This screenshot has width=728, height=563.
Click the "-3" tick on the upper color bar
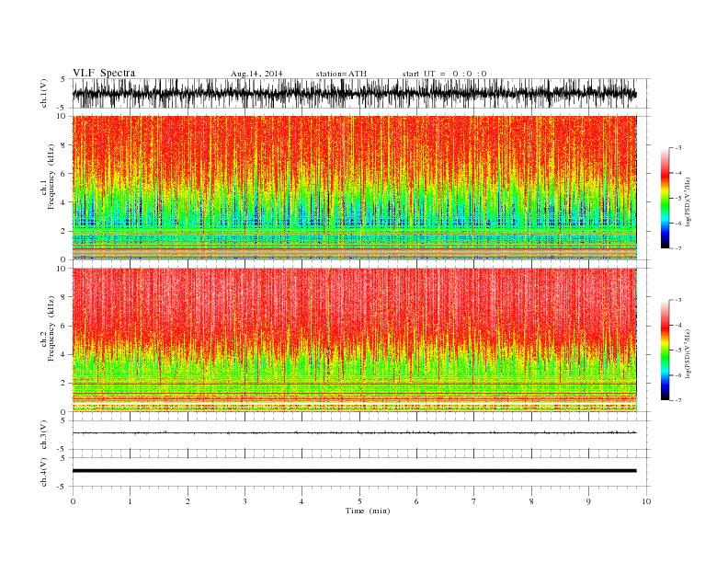pyautogui.click(x=678, y=148)
